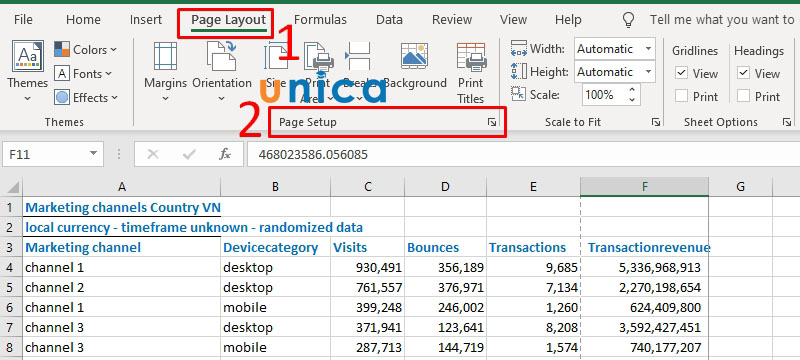Toggle Gridlines View checkbox

click(682, 73)
